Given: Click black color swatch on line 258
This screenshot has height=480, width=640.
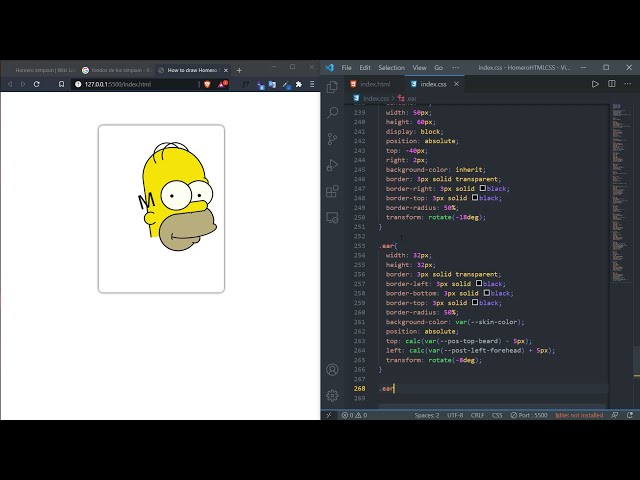Looking at the screenshot, I should click(x=487, y=293).
